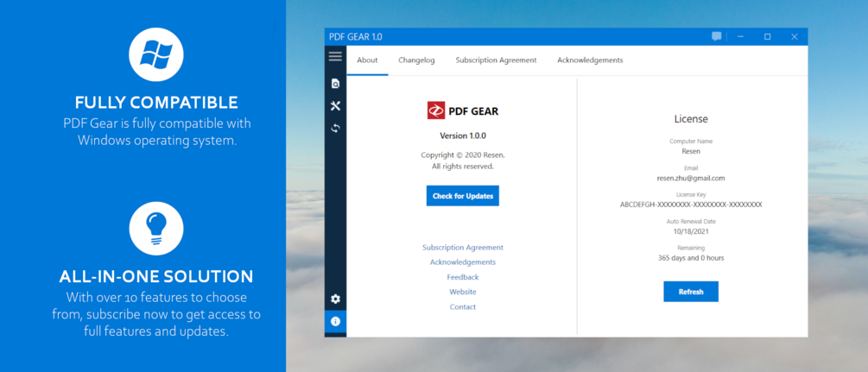Screen dimensions: 868x372
Task: Open the feedback chat icon in title bar
Action: [x=716, y=37]
